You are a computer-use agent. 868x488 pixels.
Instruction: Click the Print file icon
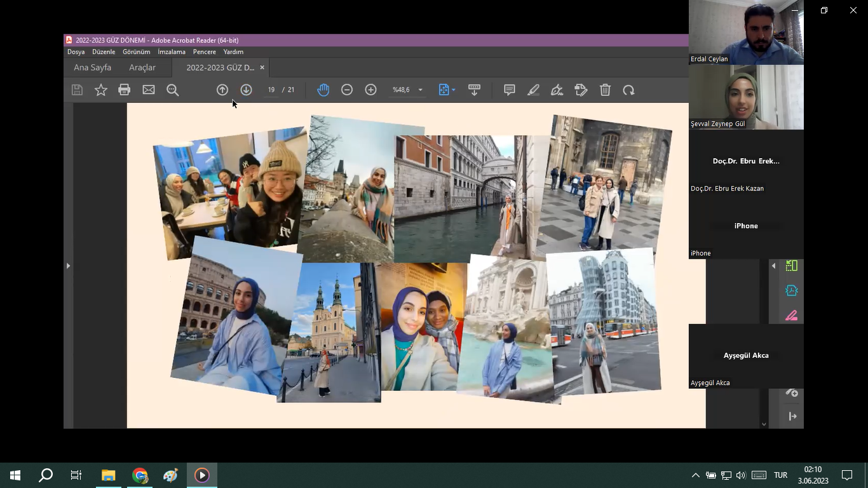pyautogui.click(x=125, y=90)
